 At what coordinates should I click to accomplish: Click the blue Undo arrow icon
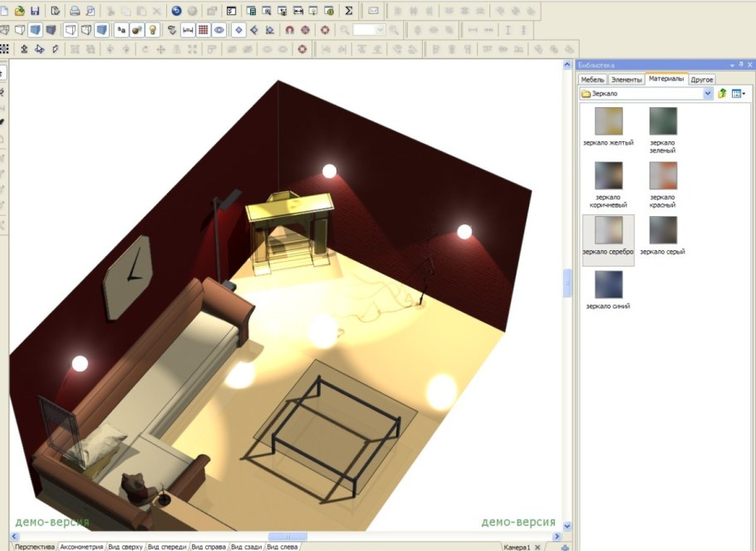click(176, 12)
